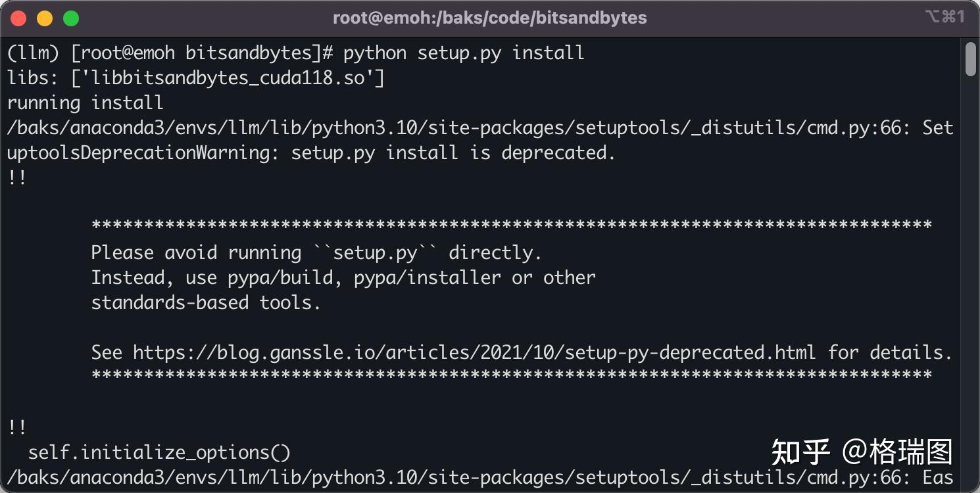Click the 知乎 @格瑞图 watermark
980x493 pixels.
(862, 452)
